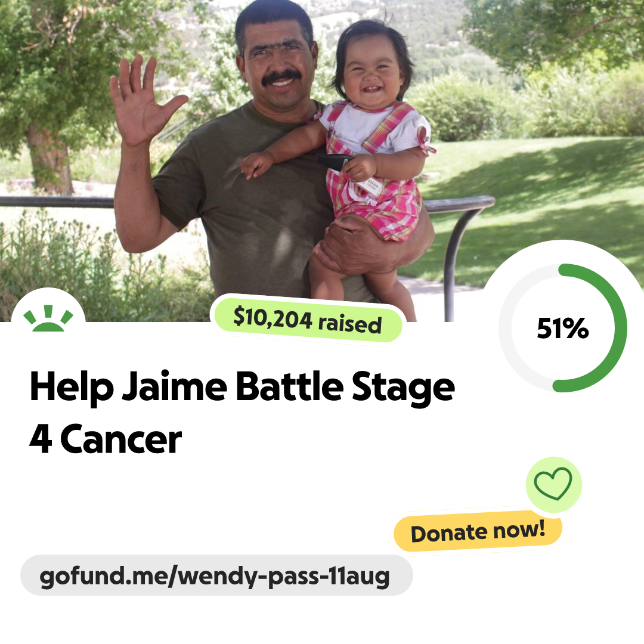The height and width of the screenshot is (644, 644).
Task: Click the $10,204 raised badge
Action: [308, 320]
